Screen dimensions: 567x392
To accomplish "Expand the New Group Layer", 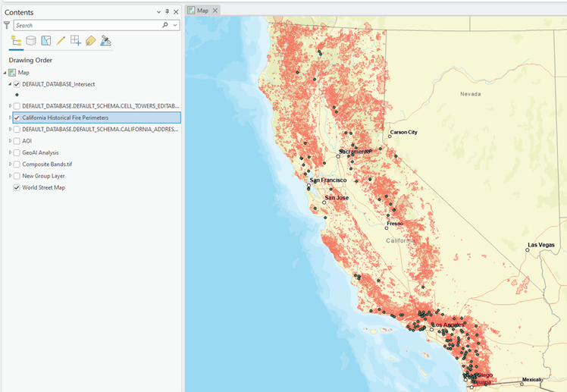I will click(x=10, y=176).
